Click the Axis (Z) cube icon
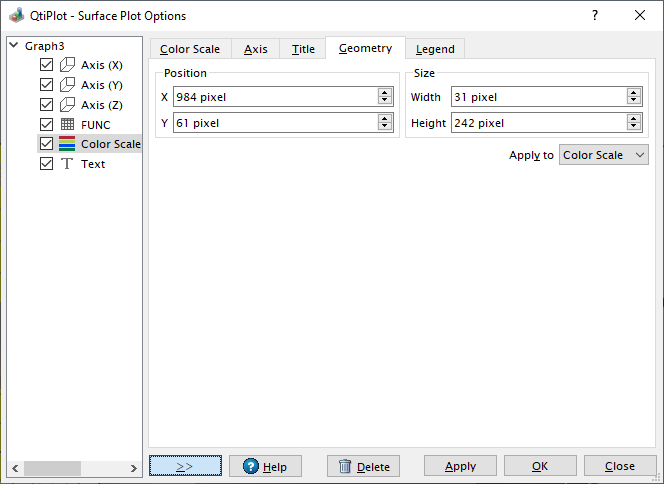This screenshot has width=664, height=484. pyautogui.click(x=67, y=105)
